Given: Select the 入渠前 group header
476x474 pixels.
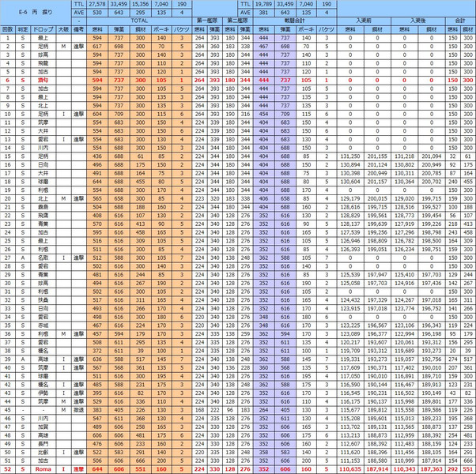Looking at the screenshot, I should pos(364,21).
